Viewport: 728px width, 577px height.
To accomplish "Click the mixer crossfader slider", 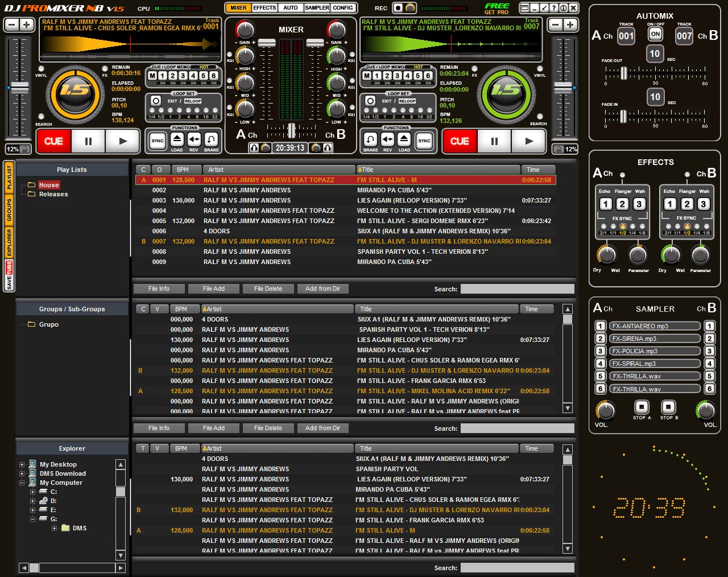I will click(x=291, y=130).
